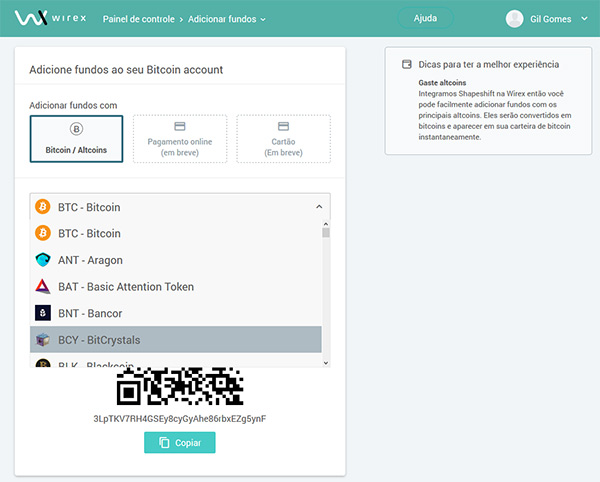The image size is (600, 482).
Task: Click the Cartão card icon
Action: [284, 126]
